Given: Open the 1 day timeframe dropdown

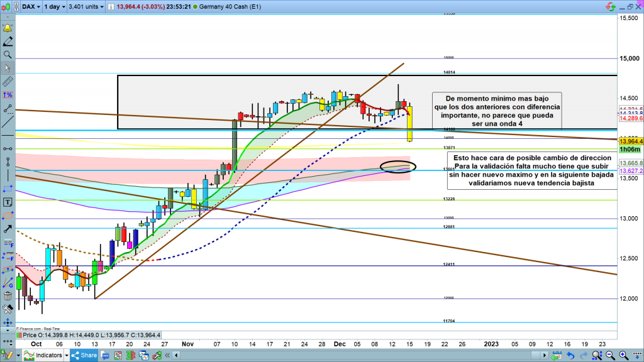Looking at the screenshot, I should pyautogui.click(x=53, y=6).
